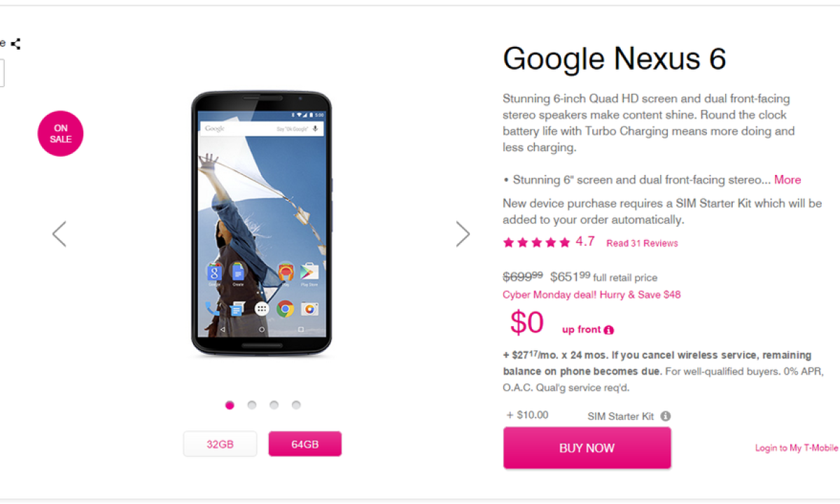Viewport: 840px width, 504px height.
Task: Open the SIM Starter Kit info icon
Action: [x=666, y=416]
